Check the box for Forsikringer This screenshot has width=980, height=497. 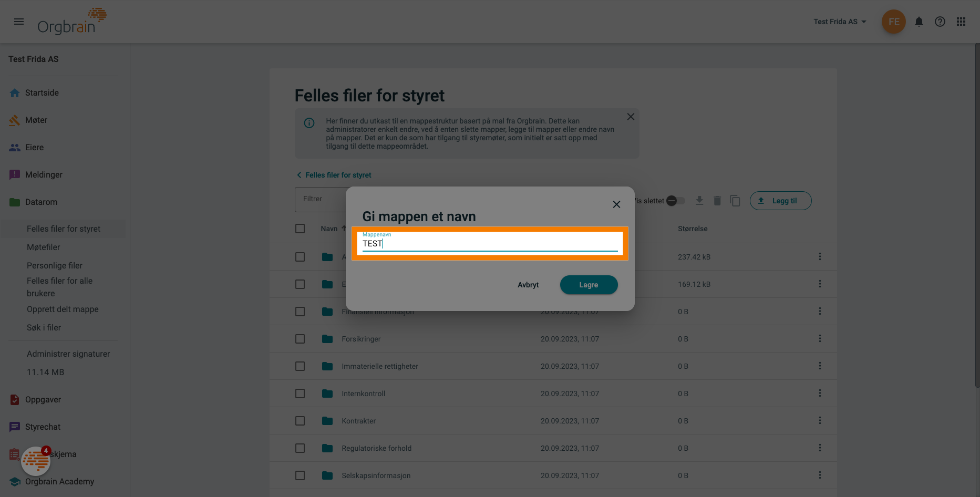(x=300, y=339)
